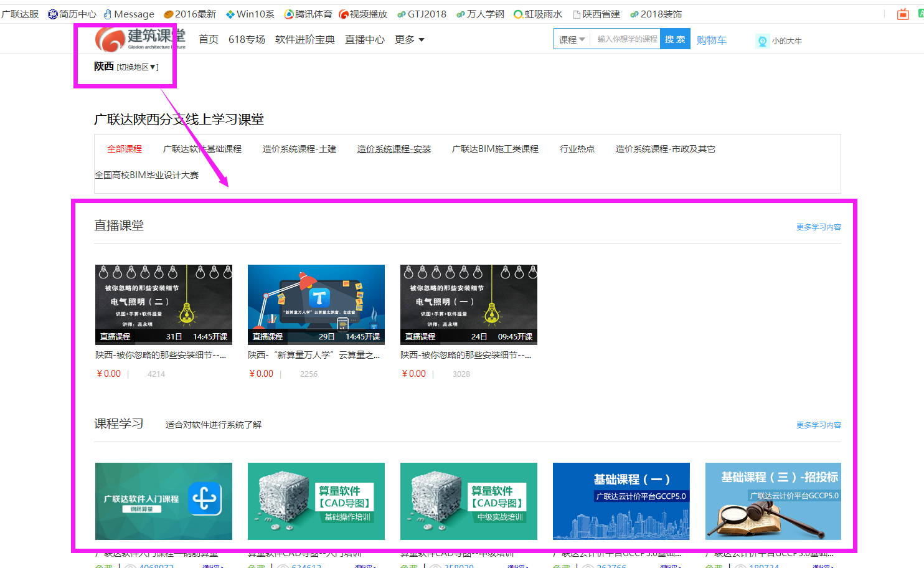The width and height of the screenshot is (924, 568).
Task: Open the 小的大牛 user profile
Action: point(787,41)
